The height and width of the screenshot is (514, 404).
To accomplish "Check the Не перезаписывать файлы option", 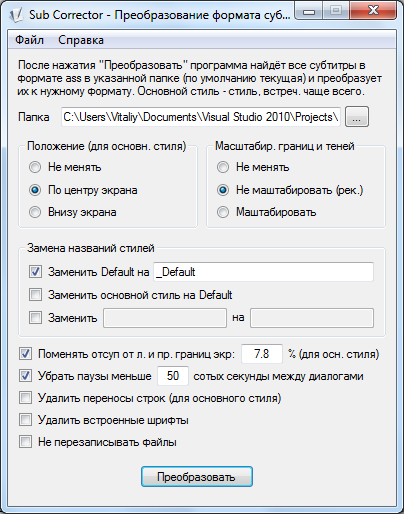I will click(25, 442).
